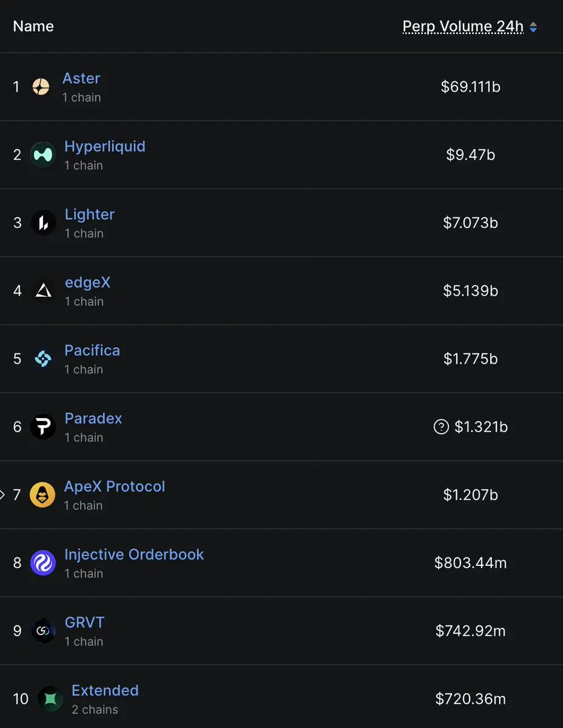This screenshot has width=563, height=728.
Task: Click the question mark icon beside $1.321b
Action: 441,427
